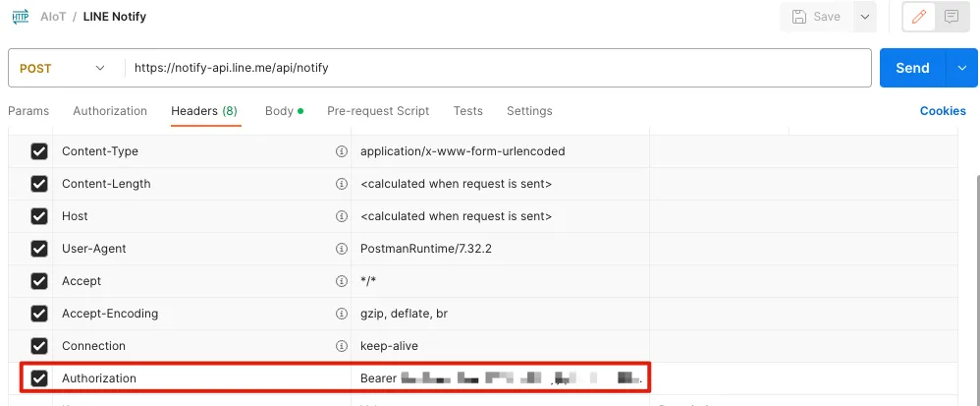This screenshot has width=980, height=406.
Task: Click the keep-alive value
Action: pyautogui.click(x=390, y=346)
